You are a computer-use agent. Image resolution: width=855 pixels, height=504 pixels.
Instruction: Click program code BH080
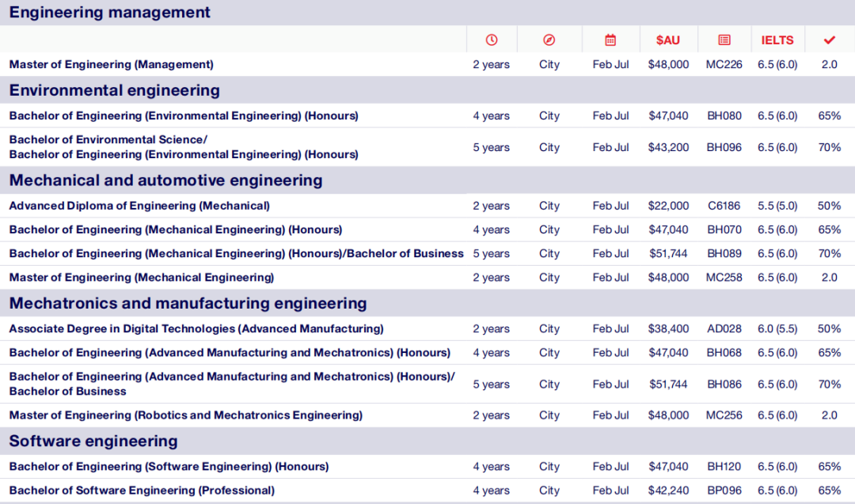724,116
